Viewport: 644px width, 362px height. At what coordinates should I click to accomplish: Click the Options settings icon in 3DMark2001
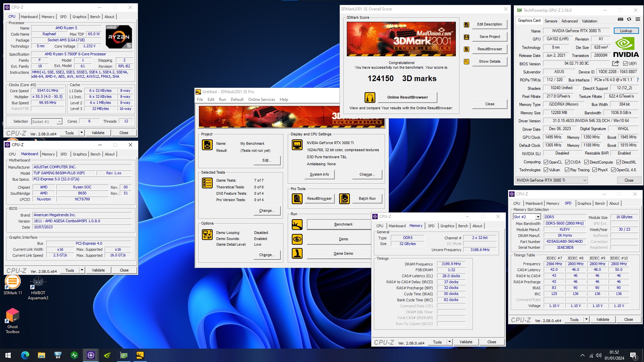coord(207,235)
